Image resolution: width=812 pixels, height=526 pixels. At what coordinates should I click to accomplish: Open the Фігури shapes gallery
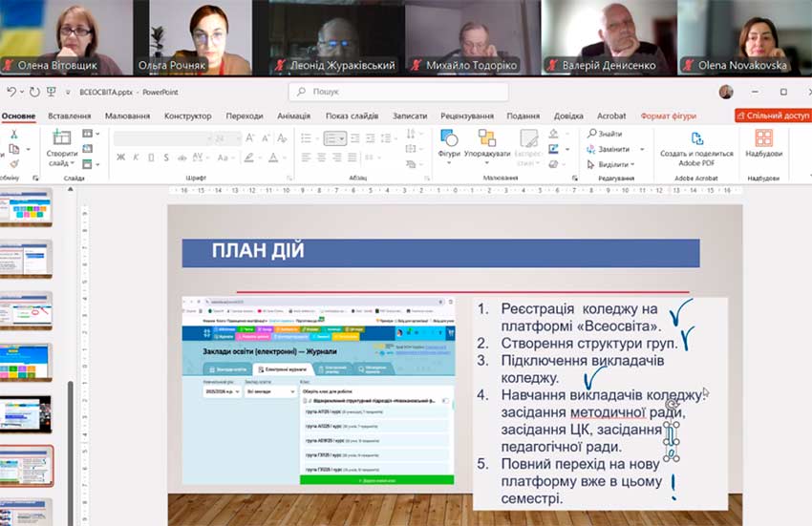[449, 143]
